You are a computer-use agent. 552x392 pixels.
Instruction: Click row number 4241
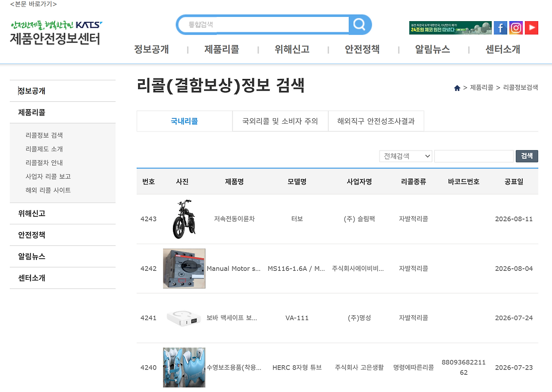point(148,318)
